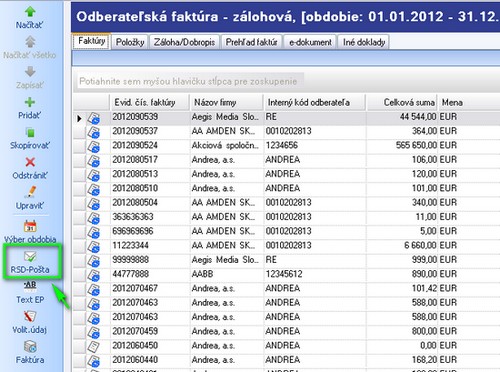
Task: Click document icon for invoice 2012090524
Action: (x=94, y=147)
